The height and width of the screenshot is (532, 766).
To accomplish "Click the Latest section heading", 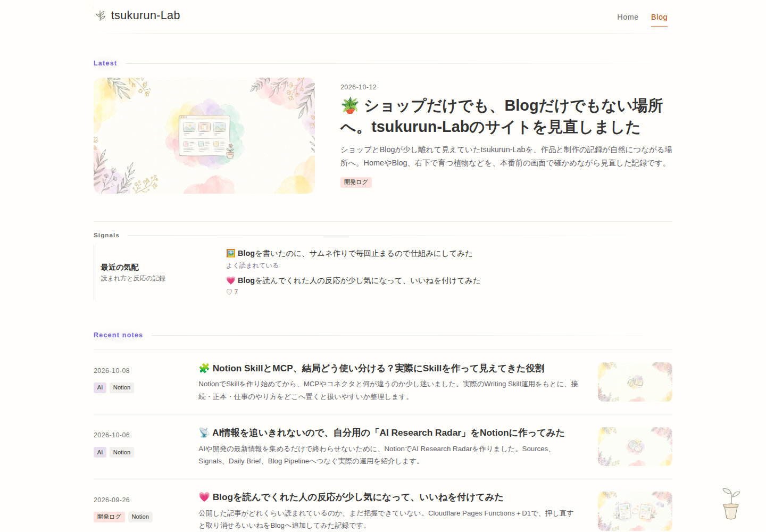I will tap(105, 63).
